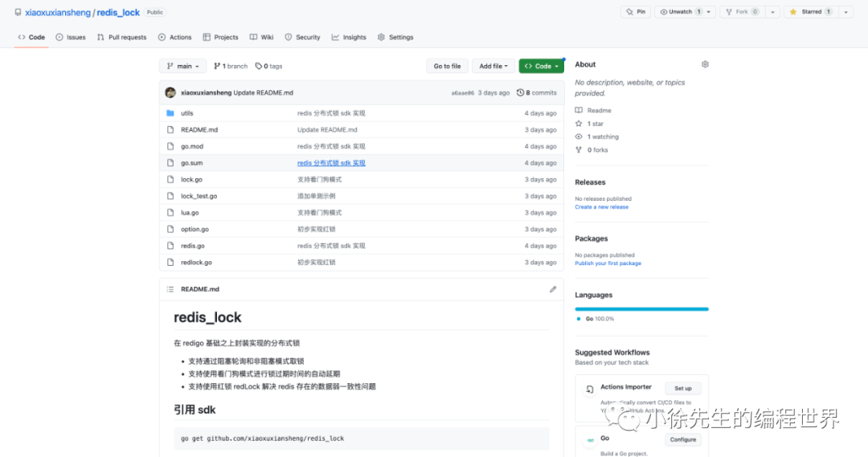Pin this repository

click(636, 11)
